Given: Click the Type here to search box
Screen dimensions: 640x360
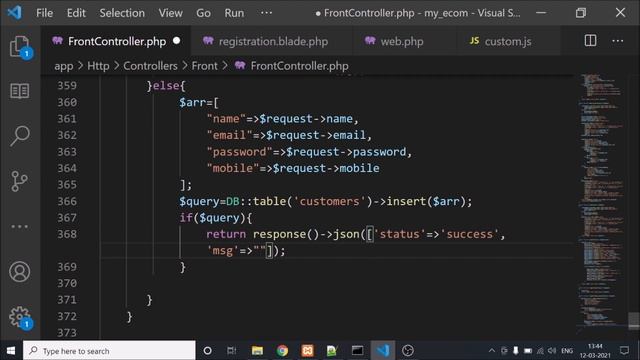Looking at the screenshot, I should [x=109, y=351].
